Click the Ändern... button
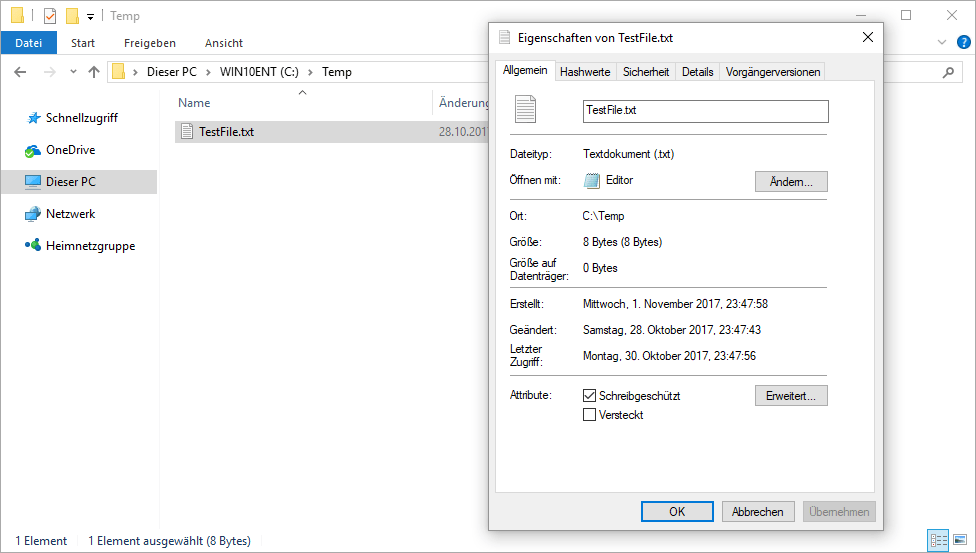Screen dimensions: 976x553 (x=790, y=181)
